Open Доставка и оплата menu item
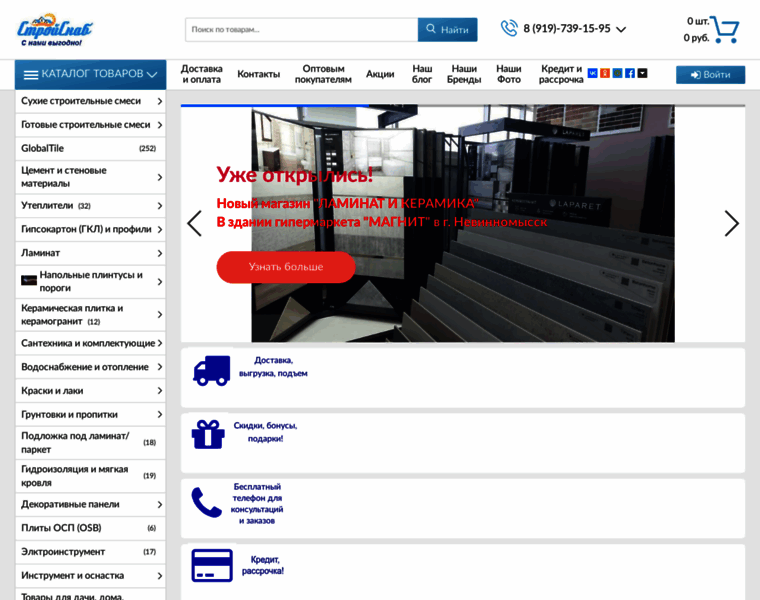 click(x=202, y=74)
